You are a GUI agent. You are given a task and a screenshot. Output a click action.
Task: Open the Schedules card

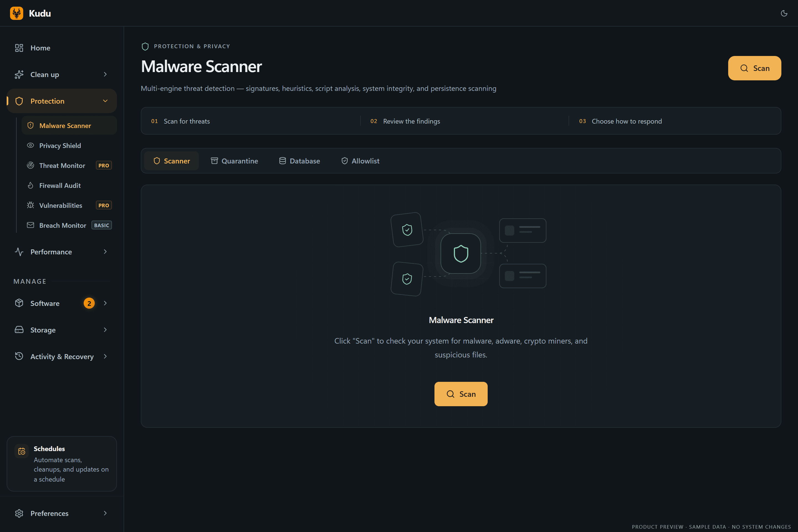(62, 464)
